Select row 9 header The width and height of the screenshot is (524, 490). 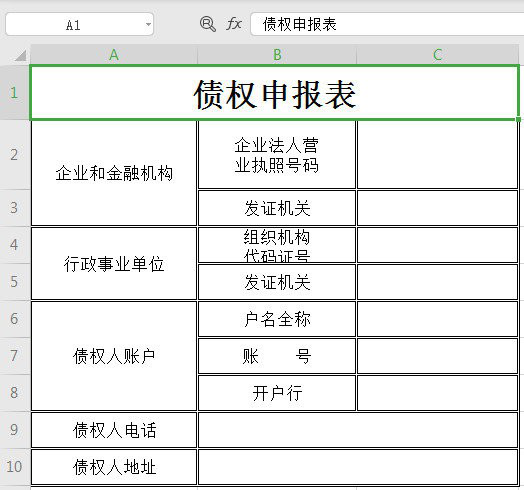tap(14, 430)
